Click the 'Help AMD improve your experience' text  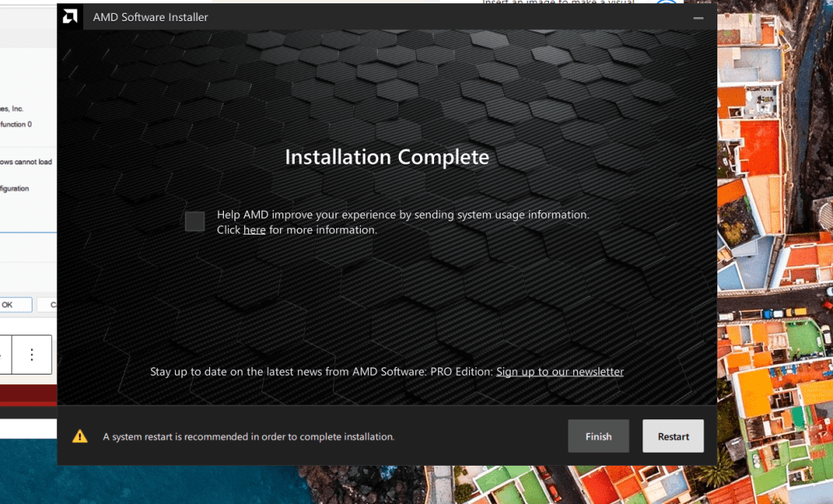coord(403,215)
